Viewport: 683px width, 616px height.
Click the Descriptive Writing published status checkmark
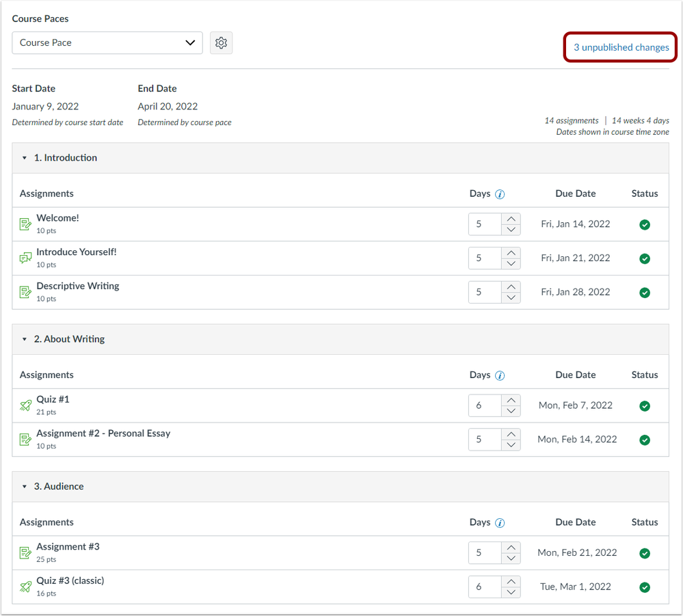pos(645,293)
